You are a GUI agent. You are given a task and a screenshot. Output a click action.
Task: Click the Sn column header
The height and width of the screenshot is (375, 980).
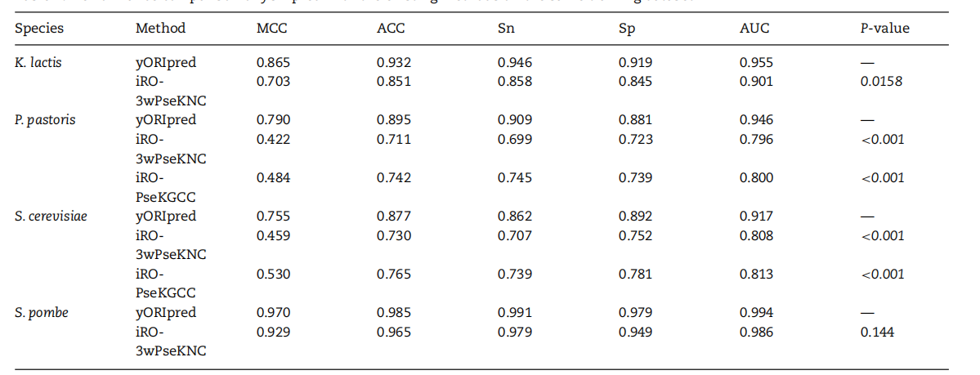pos(506,28)
